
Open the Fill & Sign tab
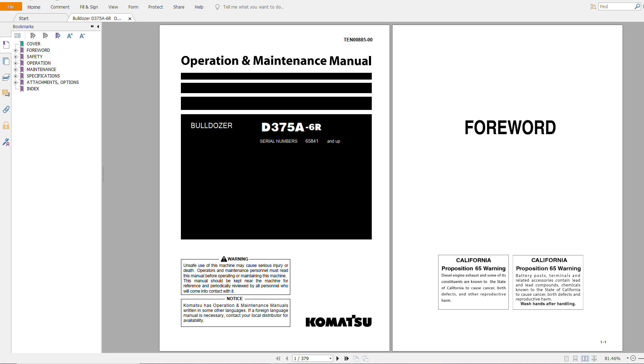pos(89,7)
